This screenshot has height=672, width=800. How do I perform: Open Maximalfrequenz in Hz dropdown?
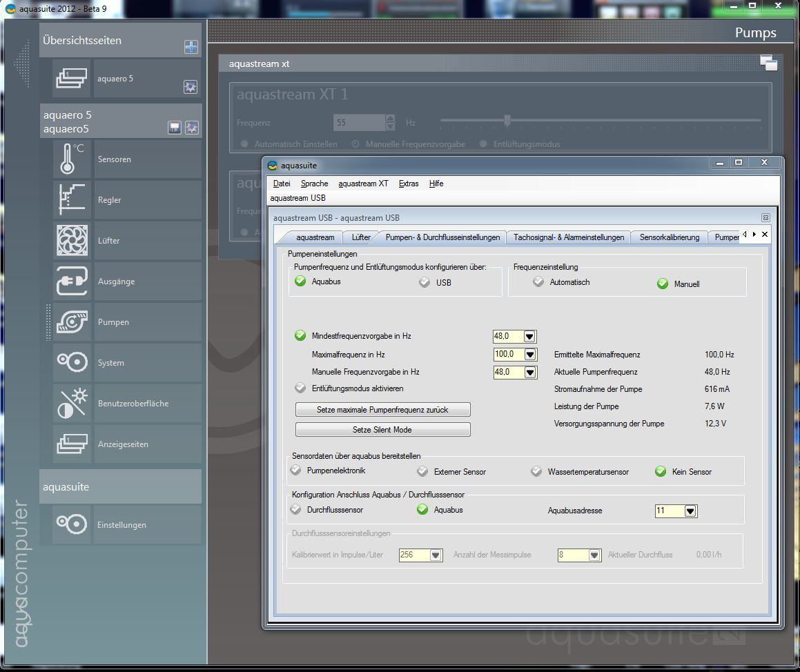point(529,355)
